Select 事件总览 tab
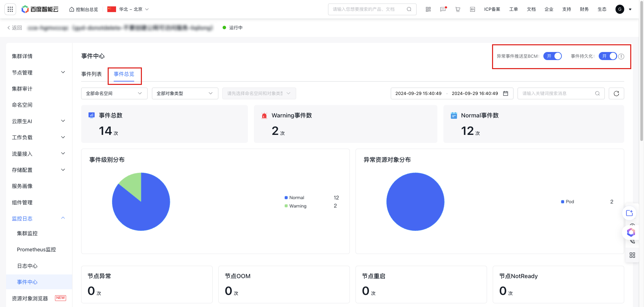Image resolution: width=644 pixels, height=307 pixels. (124, 74)
